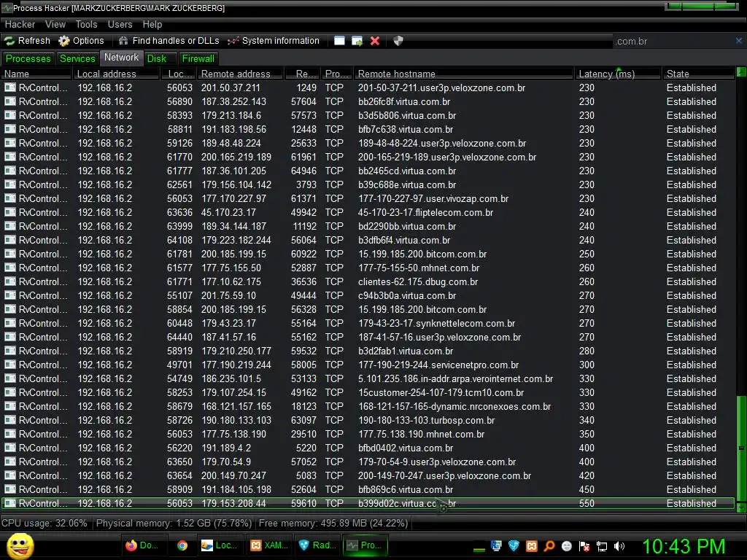Open the View menu

pyautogui.click(x=55, y=24)
